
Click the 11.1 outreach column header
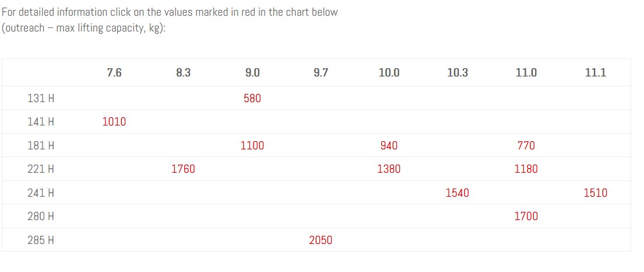[x=595, y=73]
